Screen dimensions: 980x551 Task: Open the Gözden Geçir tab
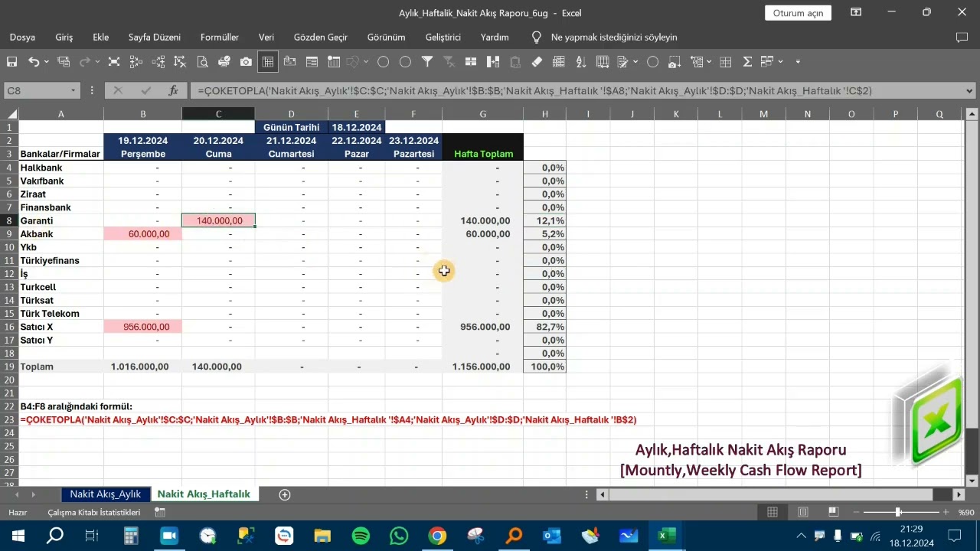[x=321, y=37]
